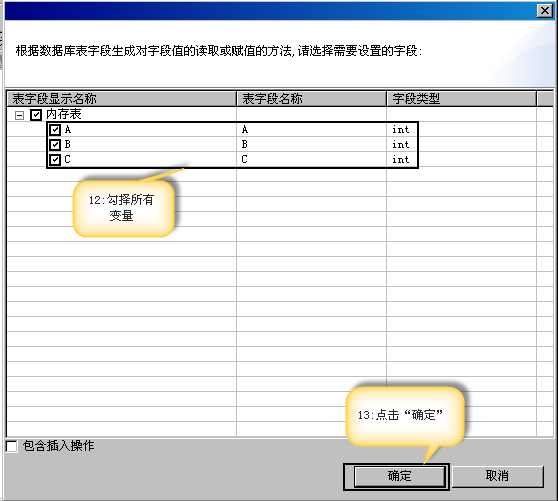
Task: Click the int type cell of row A
Action: point(401,130)
